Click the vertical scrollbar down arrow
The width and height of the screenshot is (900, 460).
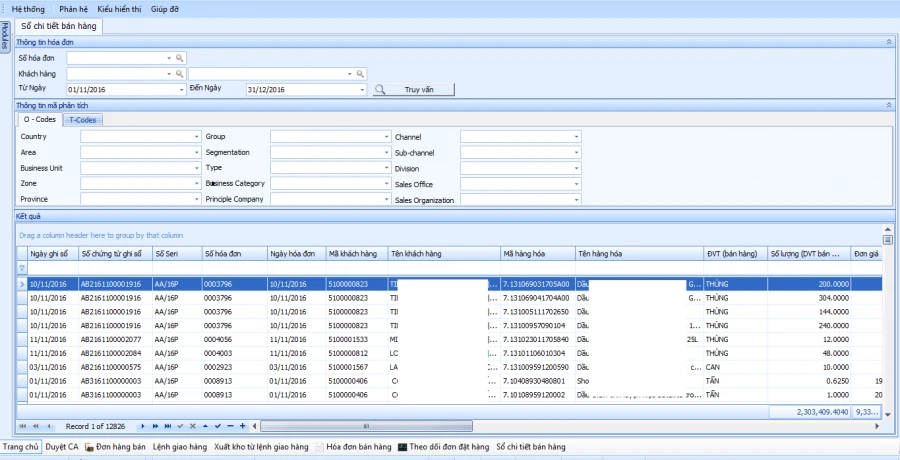point(888,414)
